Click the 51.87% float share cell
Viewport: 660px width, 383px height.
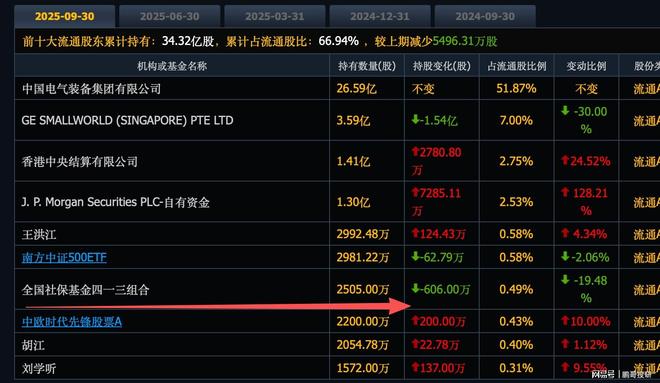coord(516,88)
